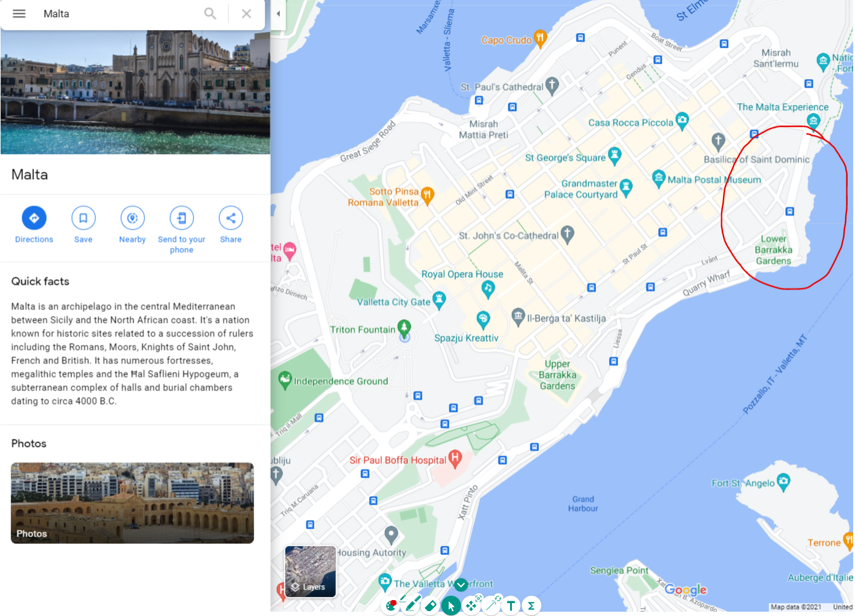Click The Malta Experience marker

(814, 121)
